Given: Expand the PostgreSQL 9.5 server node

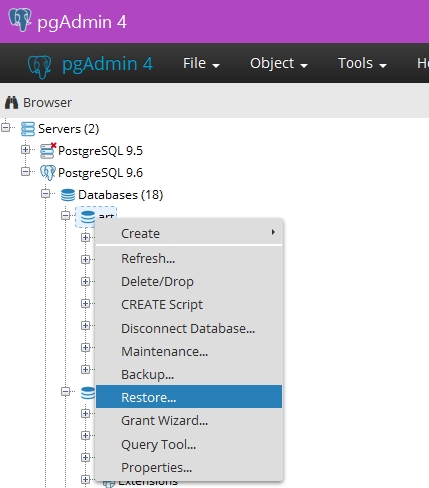Looking at the screenshot, I should pos(25,150).
